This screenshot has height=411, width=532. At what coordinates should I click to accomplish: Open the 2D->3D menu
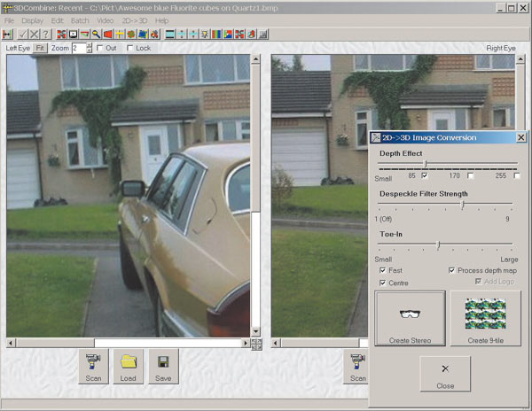[135, 19]
